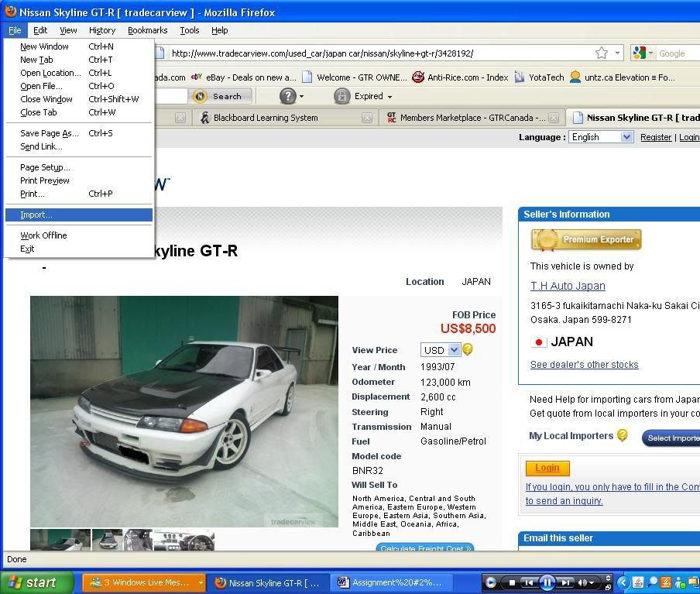Open the address bar history dropdown
The height and width of the screenshot is (594, 700).
tap(617, 53)
